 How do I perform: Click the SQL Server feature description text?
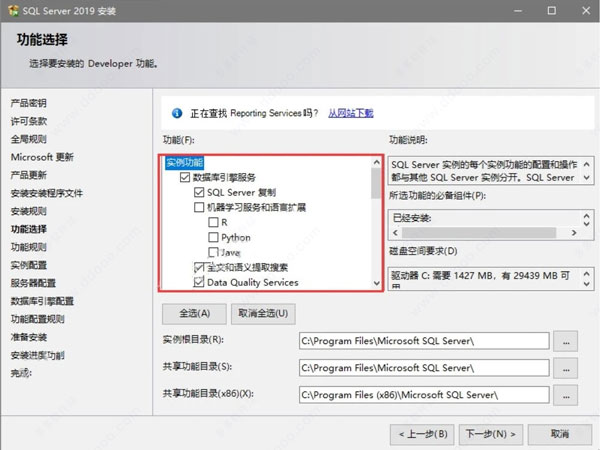pyautogui.click(x=484, y=171)
